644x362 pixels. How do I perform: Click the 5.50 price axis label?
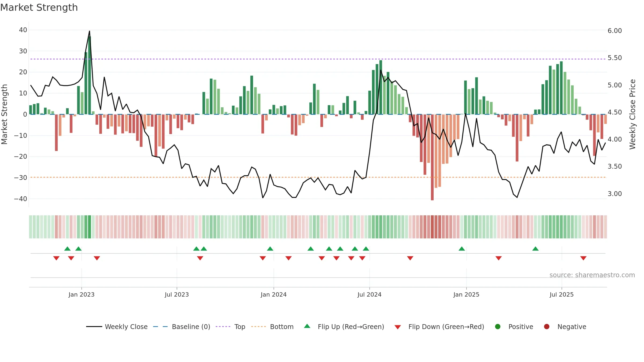615,58
